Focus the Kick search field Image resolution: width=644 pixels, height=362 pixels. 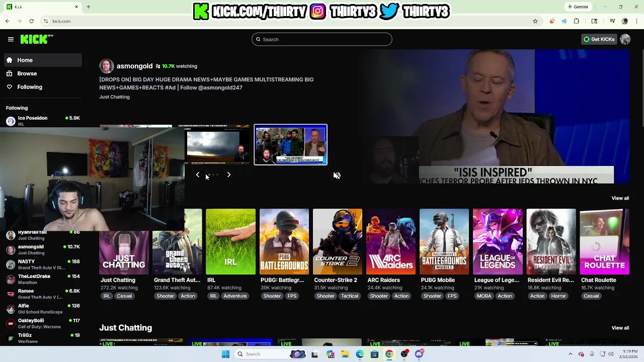[x=322, y=39]
